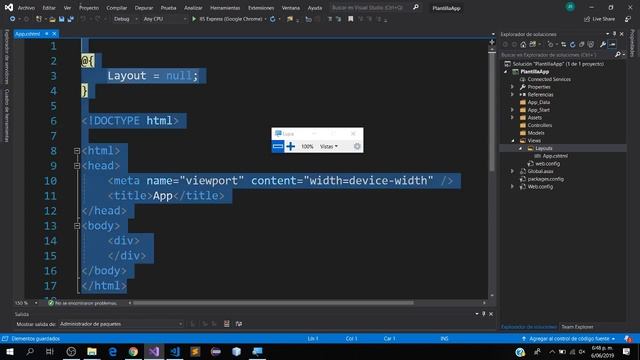Toggle Preview Selected Items in Solution Explorer

(612, 44)
